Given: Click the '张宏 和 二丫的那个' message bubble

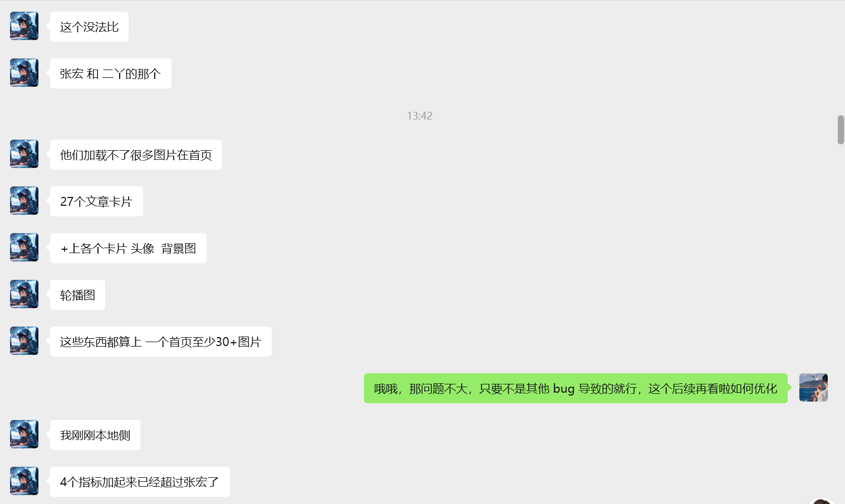Looking at the screenshot, I should tap(111, 73).
